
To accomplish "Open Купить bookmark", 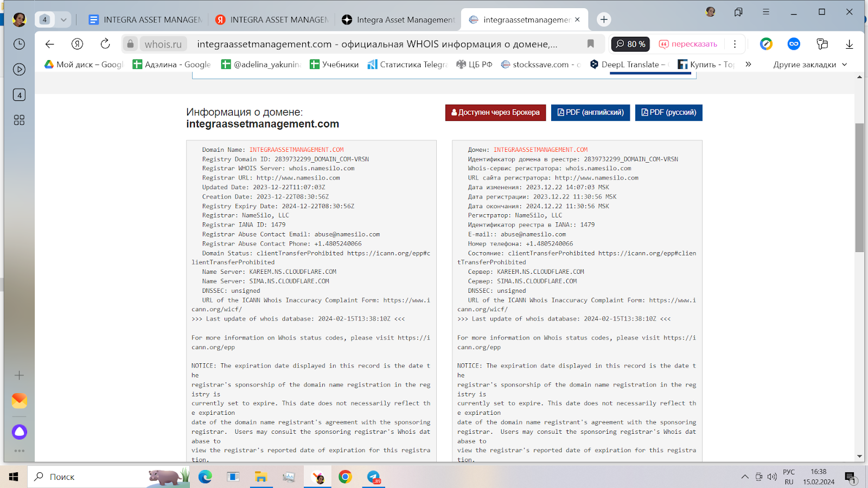I will tap(706, 64).
